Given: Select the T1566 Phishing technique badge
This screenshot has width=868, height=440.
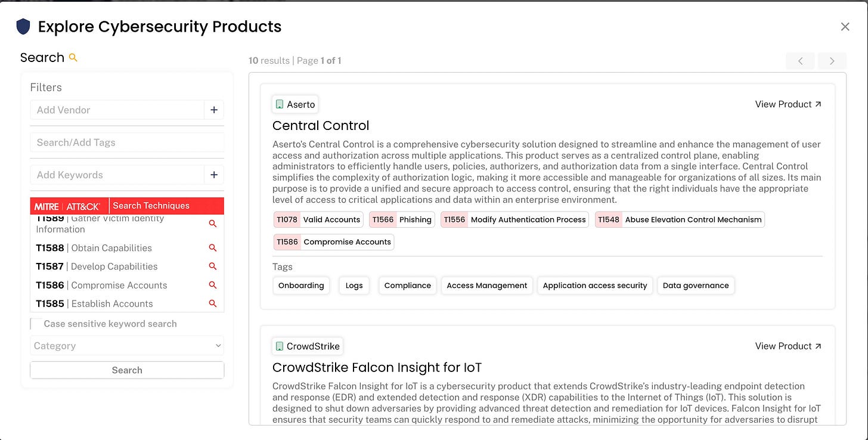Looking at the screenshot, I should coord(402,219).
